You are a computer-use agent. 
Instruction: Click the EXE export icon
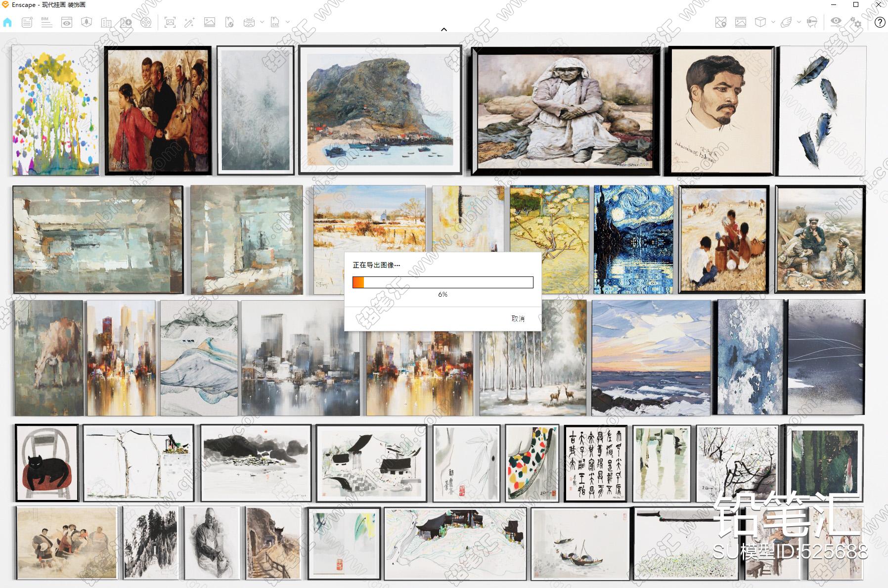click(x=275, y=22)
